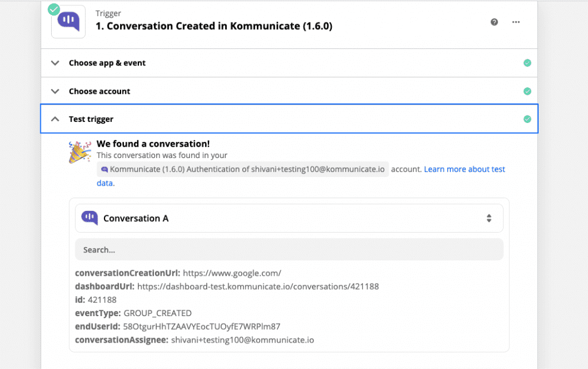Click conversationCreationUrl google.com value

[232, 273]
